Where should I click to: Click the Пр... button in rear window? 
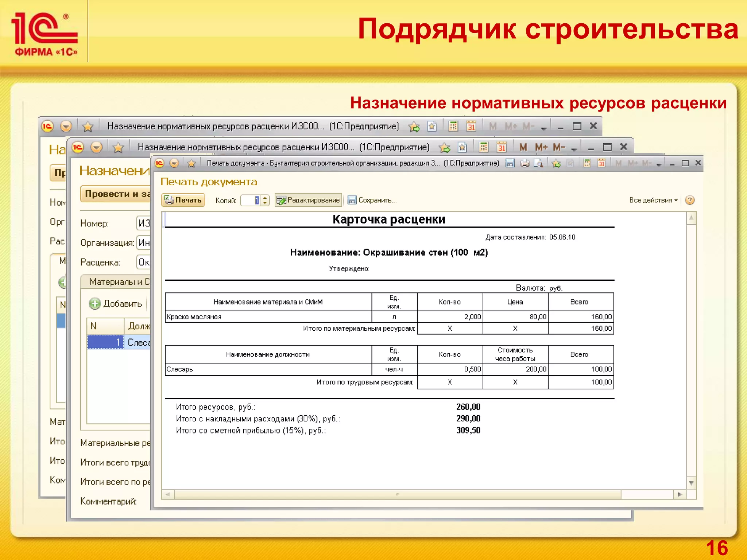pos(58,172)
